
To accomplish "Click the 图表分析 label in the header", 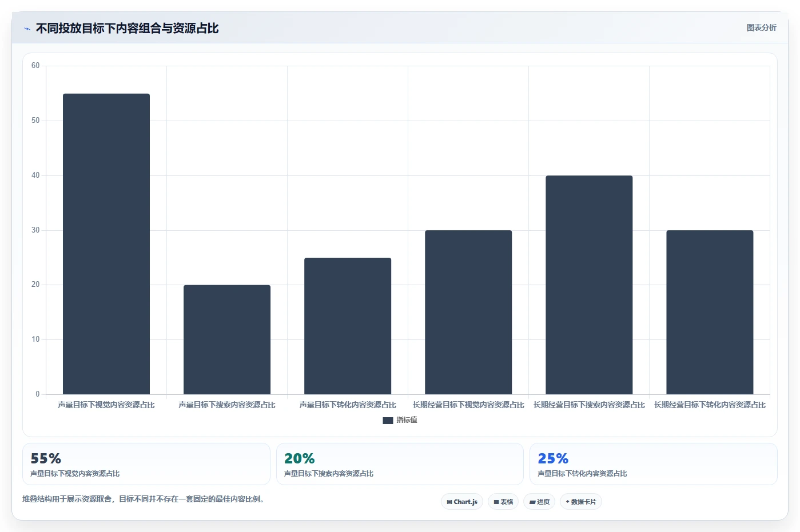I will coord(761,27).
